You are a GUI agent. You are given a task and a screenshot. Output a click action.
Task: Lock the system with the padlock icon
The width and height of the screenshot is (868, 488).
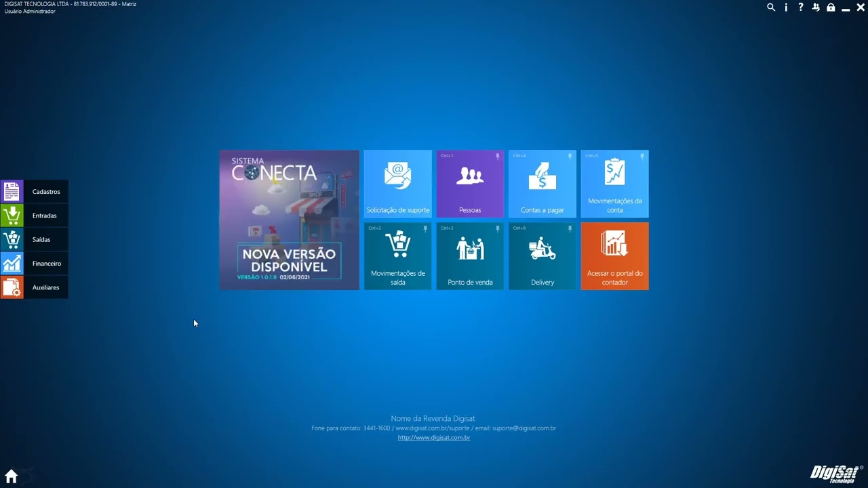(x=831, y=7)
